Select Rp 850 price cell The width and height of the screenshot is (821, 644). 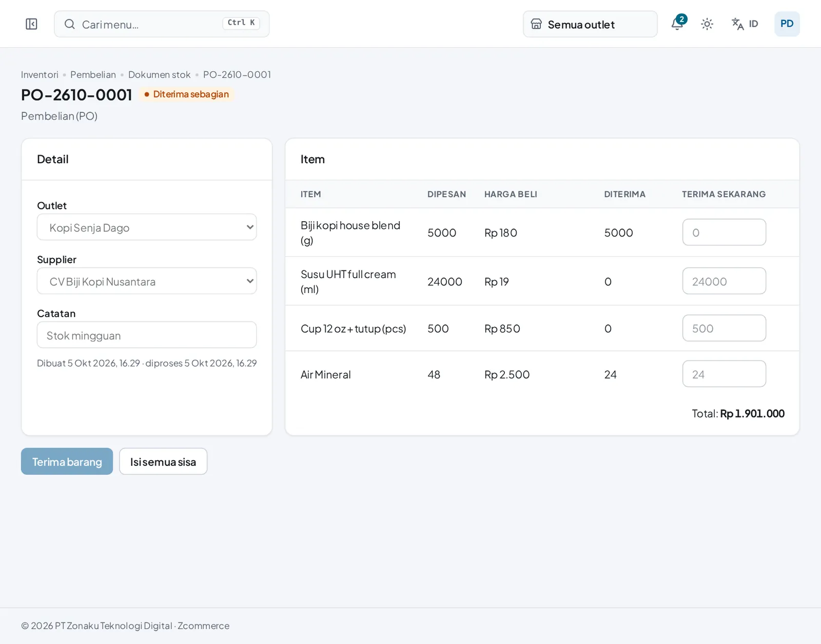click(502, 328)
